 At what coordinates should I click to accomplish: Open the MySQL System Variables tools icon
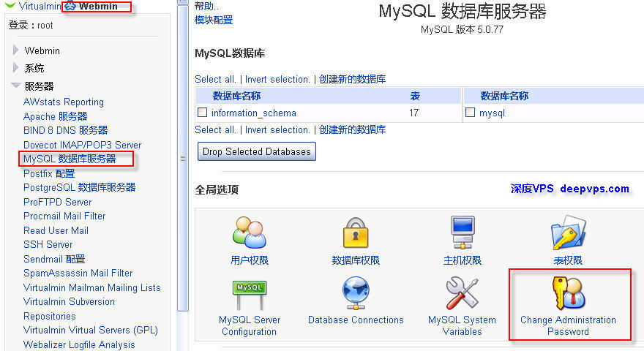(462, 293)
